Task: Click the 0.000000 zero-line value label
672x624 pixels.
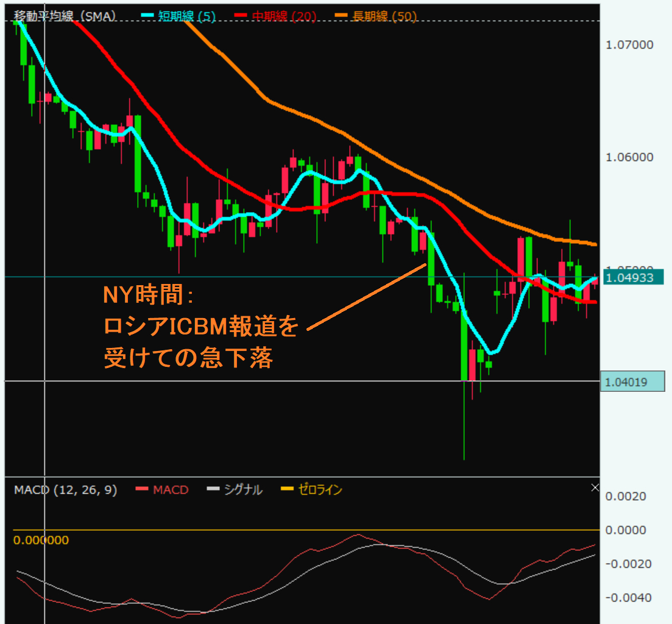Action: [41, 540]
